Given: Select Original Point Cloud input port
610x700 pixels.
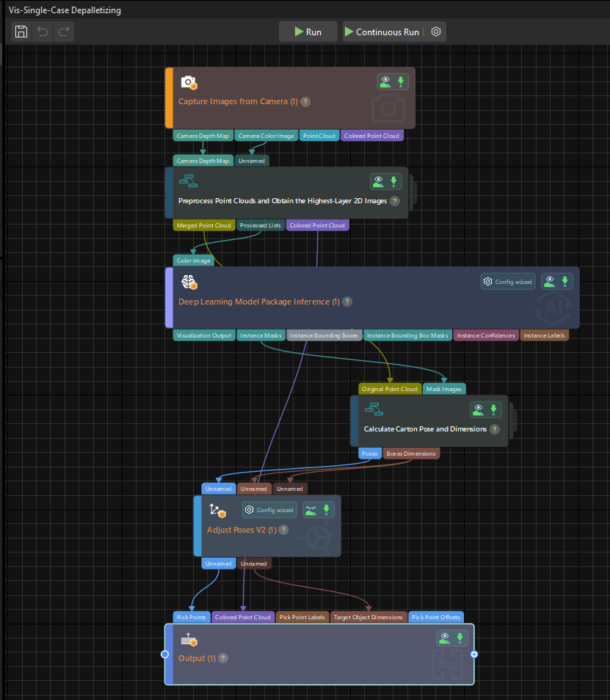Looking at the screenshot, I should (x=389, y=389).
